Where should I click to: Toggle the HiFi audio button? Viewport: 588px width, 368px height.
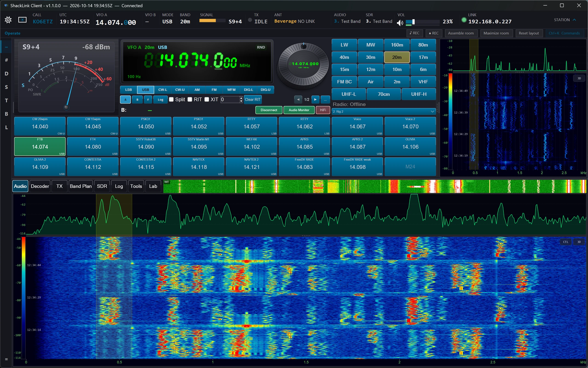(323, 110)
